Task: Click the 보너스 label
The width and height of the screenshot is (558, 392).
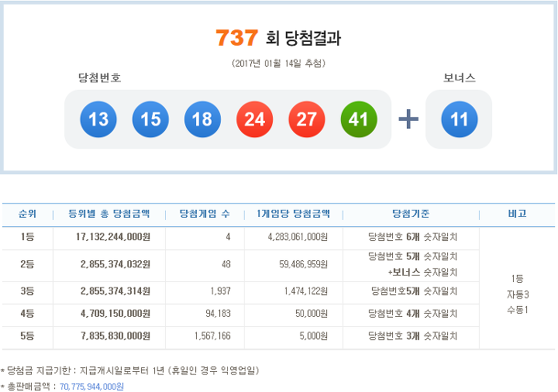Action: coord(459,77)
